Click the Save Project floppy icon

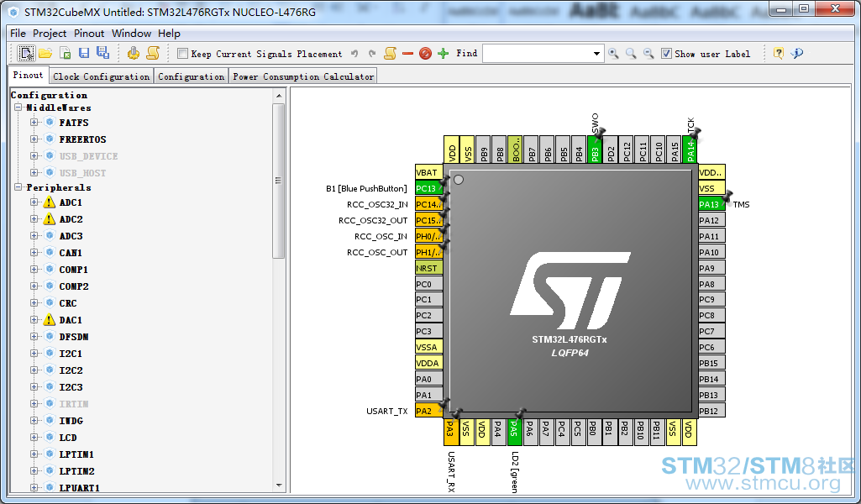tap(84, 53)
